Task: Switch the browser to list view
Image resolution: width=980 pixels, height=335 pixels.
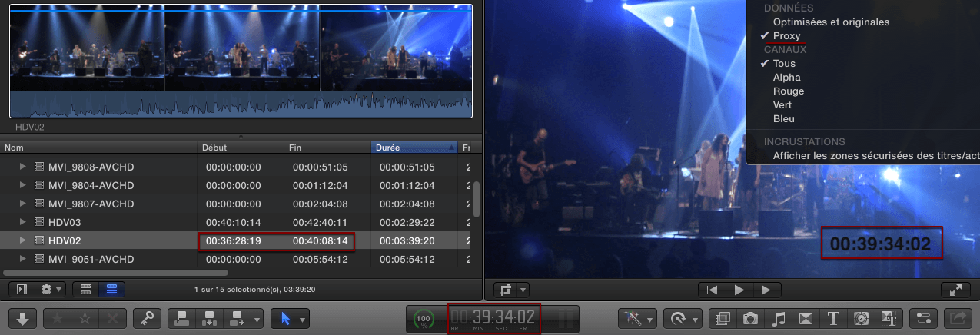Action: [112, 290]
